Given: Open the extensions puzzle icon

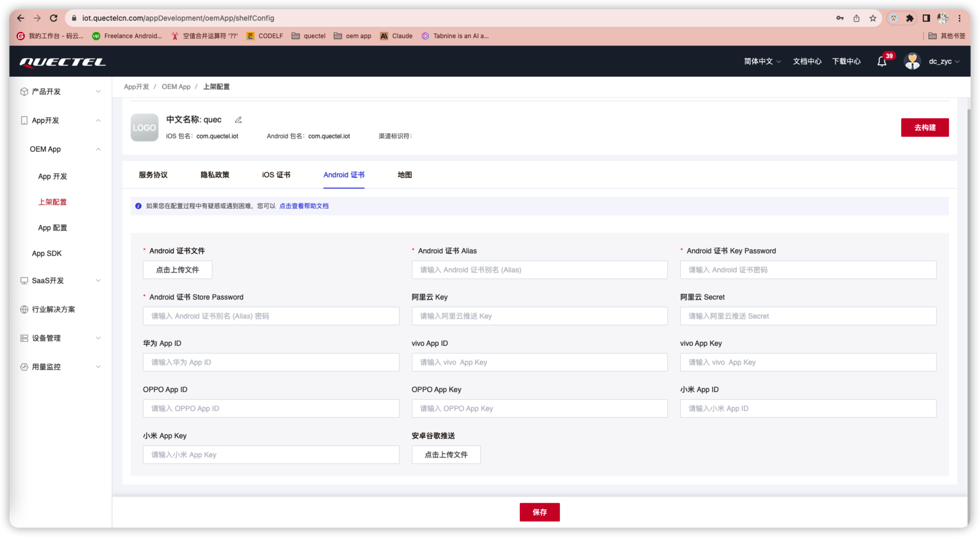Looking at the screenshot, I should 910,18.
